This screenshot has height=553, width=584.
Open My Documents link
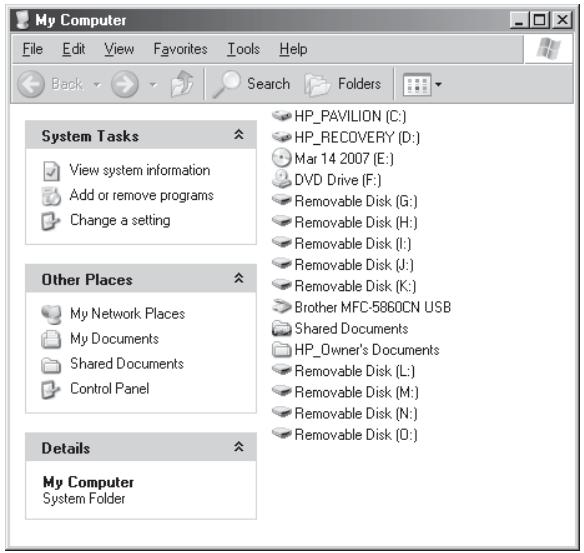[x=114, y=339]
